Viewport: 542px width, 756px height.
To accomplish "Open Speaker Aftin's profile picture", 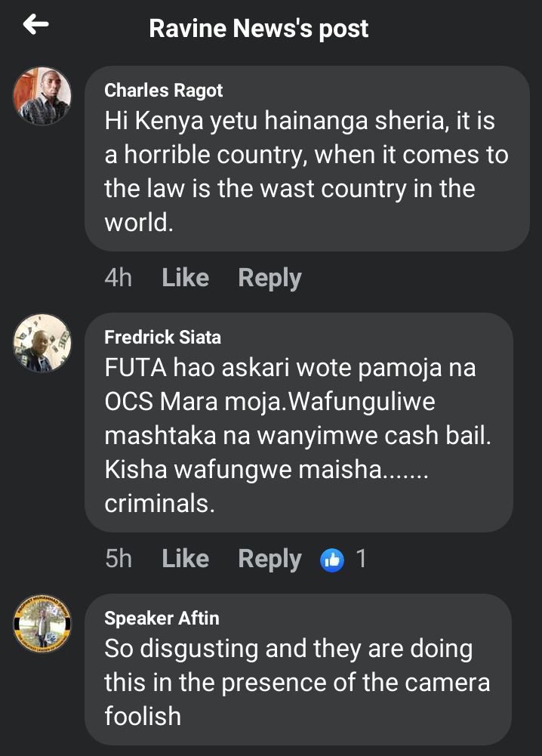I will [x=42, y=623].
